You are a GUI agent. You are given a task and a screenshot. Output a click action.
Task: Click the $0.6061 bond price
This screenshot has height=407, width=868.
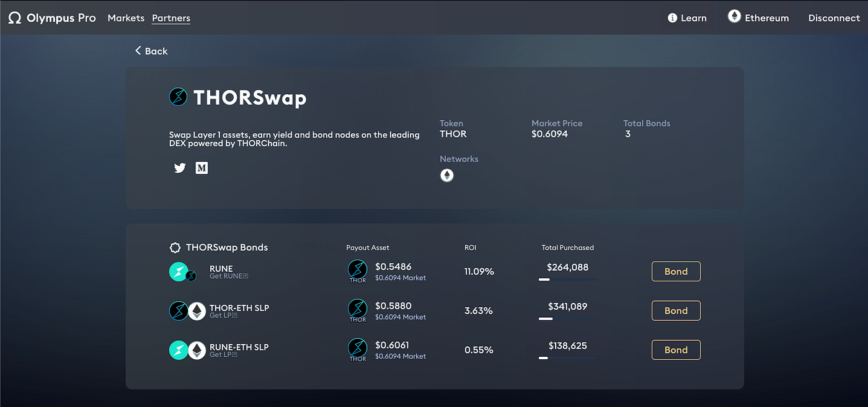coord(392,344)
